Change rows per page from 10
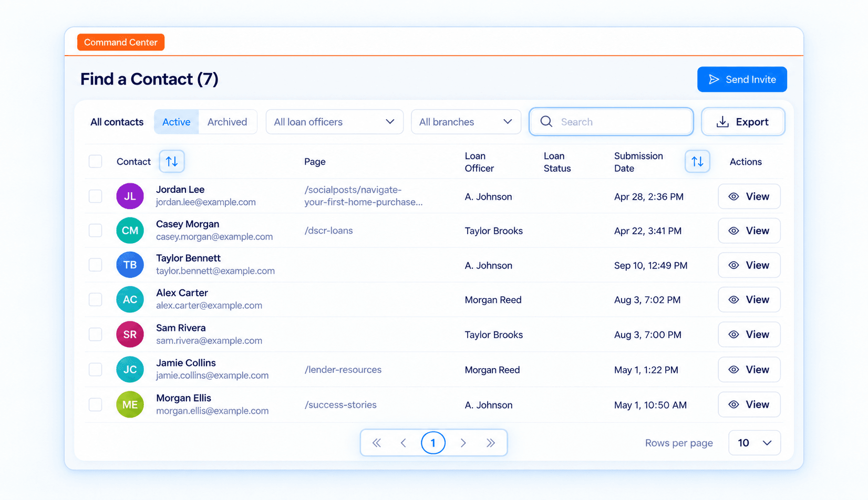Screen dimensions: 868x500 (755, 443)
